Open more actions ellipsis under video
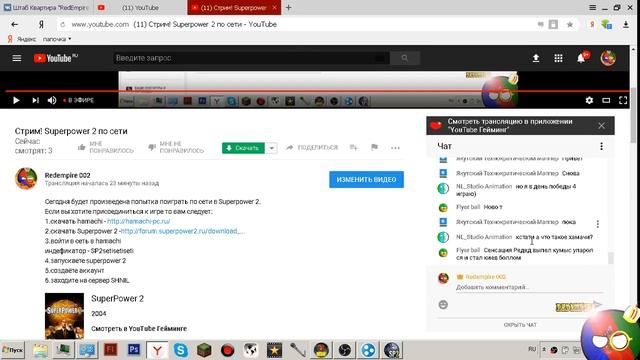This screenshot has height=360, width=640. click(x=395, y=148)
